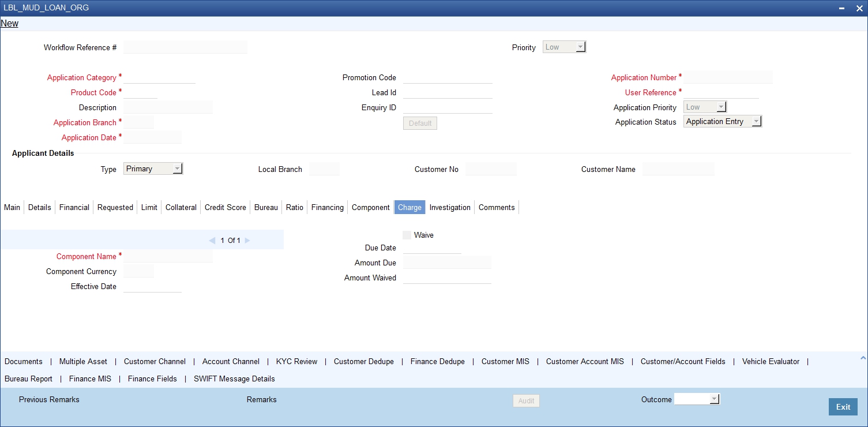Click the Local Branch field

pos(324,169)
